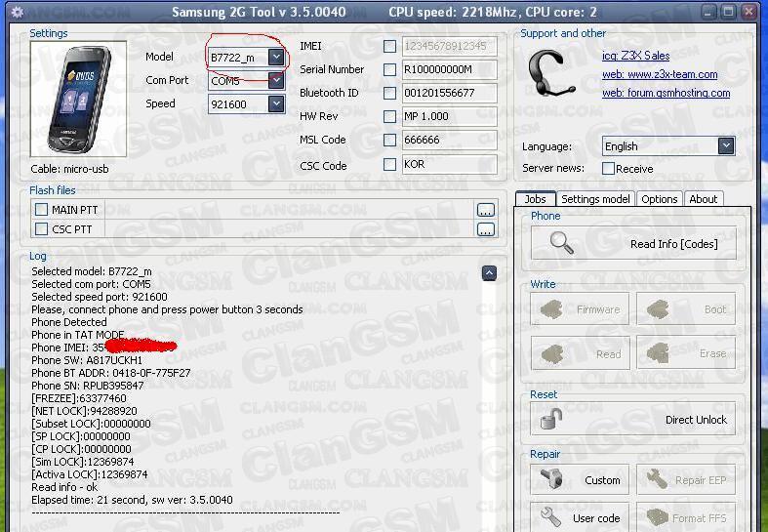
Task: Click the padlock icon for Direct Unlock
Action: point(551,420)
